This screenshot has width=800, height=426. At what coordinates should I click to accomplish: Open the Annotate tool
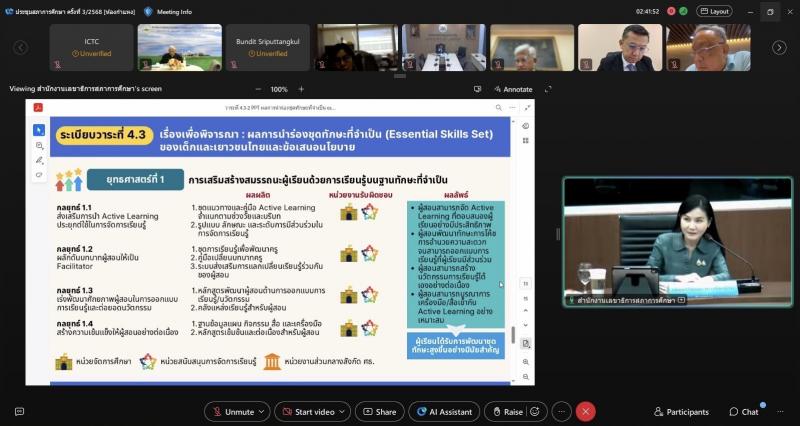point(513,89)
